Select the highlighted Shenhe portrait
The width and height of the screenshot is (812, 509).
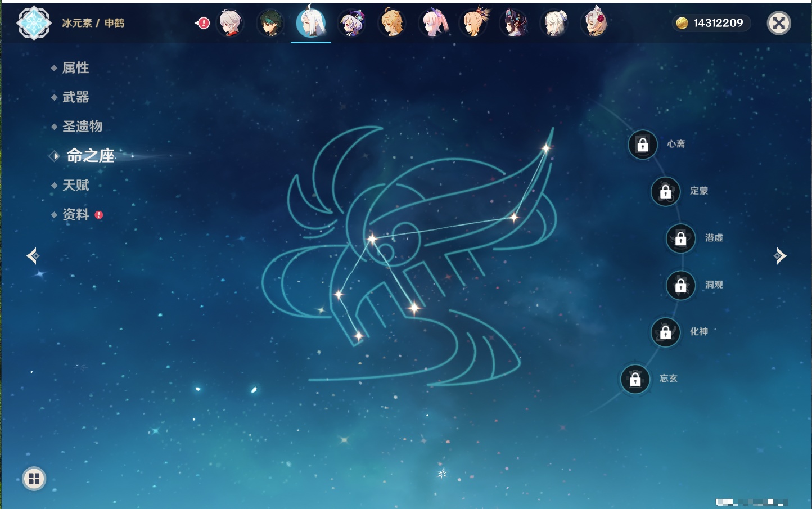point(311,22)
